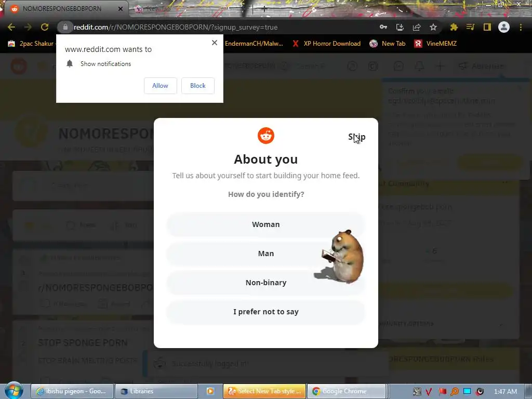Open the media control playlist icon
This screenshot has width=532, height=399.
(470, 27)
